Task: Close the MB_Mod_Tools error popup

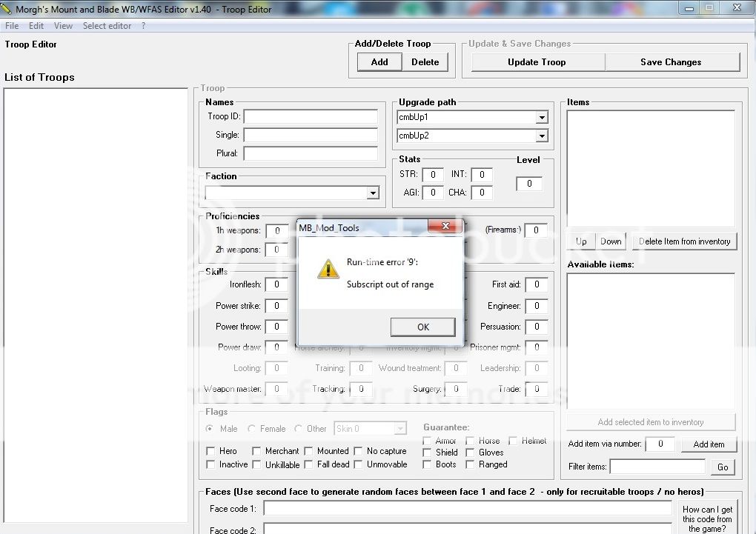Action: (x=445, y=227)
